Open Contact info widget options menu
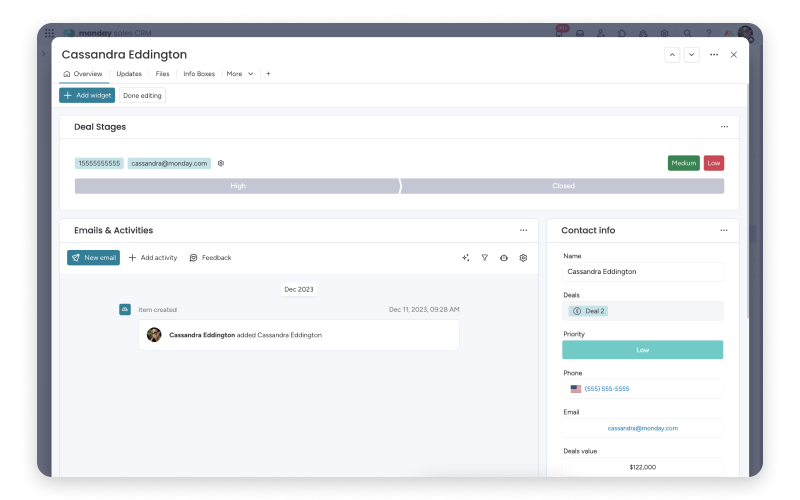Screen dimensions: 800x500 point(724,230)
